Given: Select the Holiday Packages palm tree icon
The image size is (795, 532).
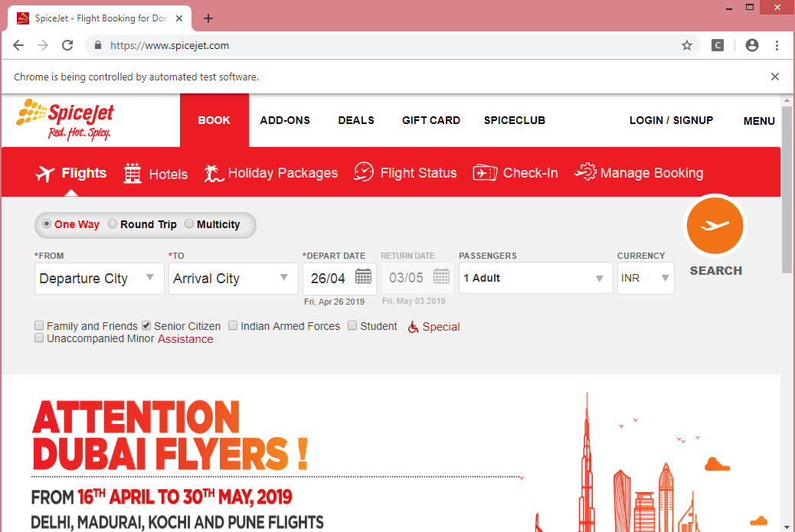Looking at the screenshot, I should (214, 174).
